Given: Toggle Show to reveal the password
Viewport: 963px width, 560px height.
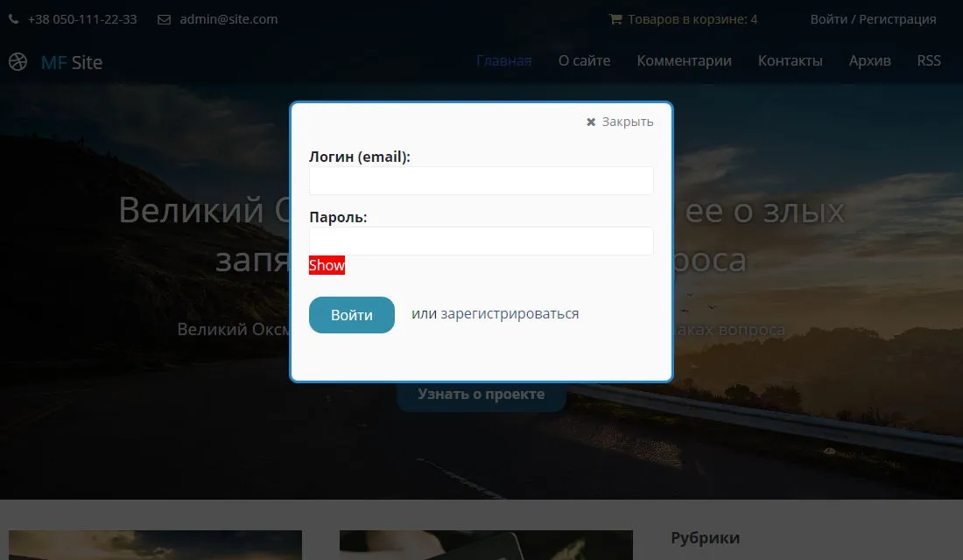Looking at the screenshot, I should tap(327, 265).
